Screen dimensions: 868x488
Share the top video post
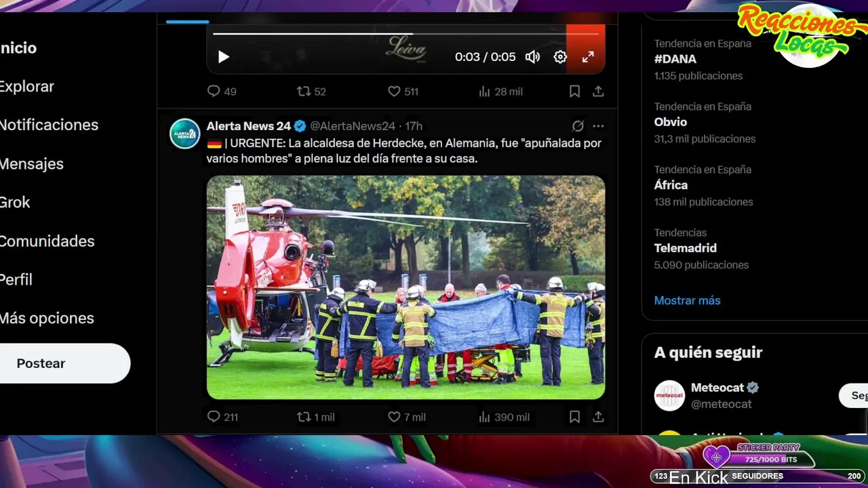[598, 91]
